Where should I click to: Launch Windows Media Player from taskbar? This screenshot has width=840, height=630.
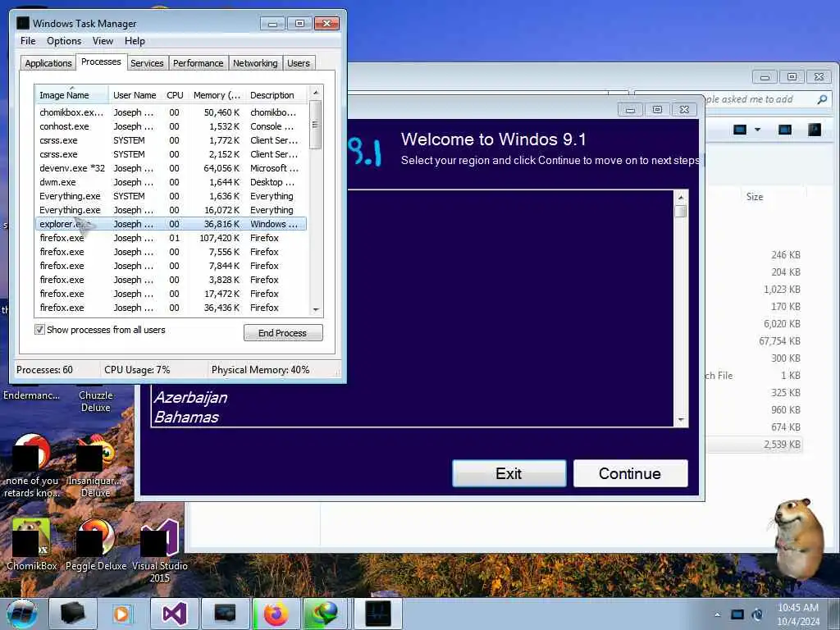pyautogui.click(x=123, y=614)
